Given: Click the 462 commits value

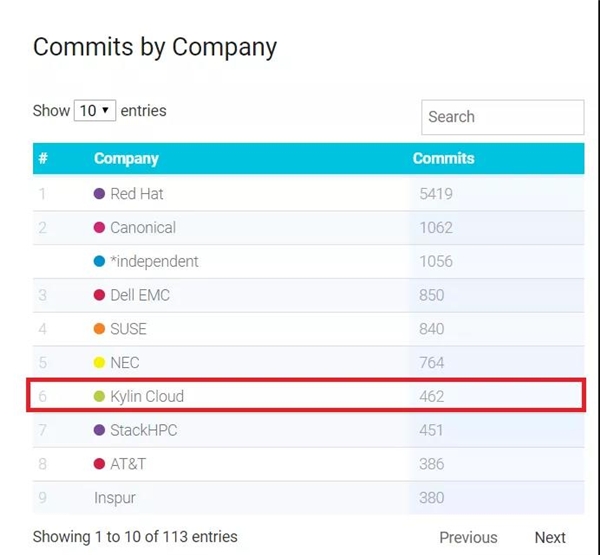Looking at the screenshot, I should [x=432, y=397].
